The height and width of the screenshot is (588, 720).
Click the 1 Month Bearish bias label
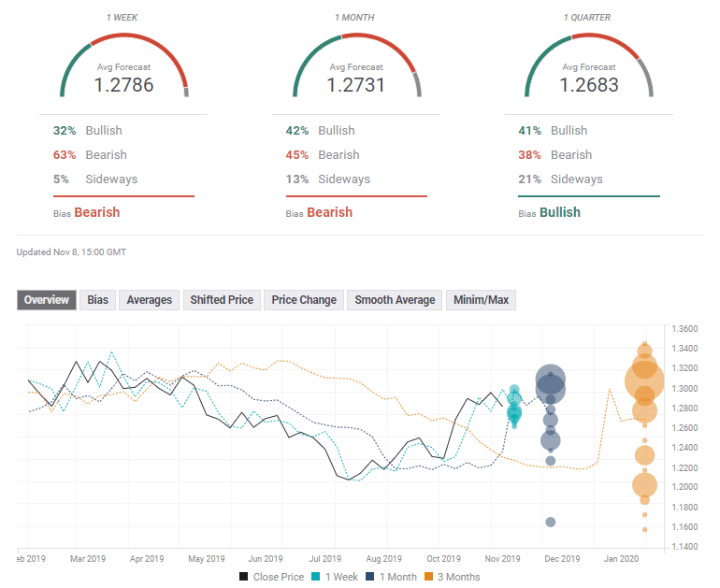pos(329,212)
